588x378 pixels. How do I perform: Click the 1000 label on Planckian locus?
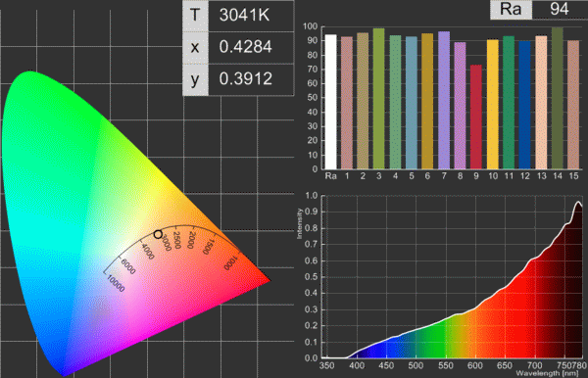point(230,263)
